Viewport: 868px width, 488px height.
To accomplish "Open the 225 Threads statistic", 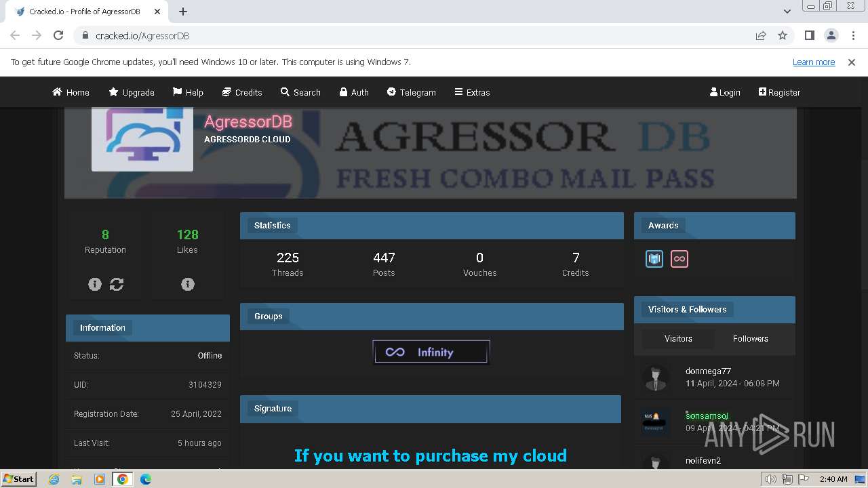I will coord(288,264).
